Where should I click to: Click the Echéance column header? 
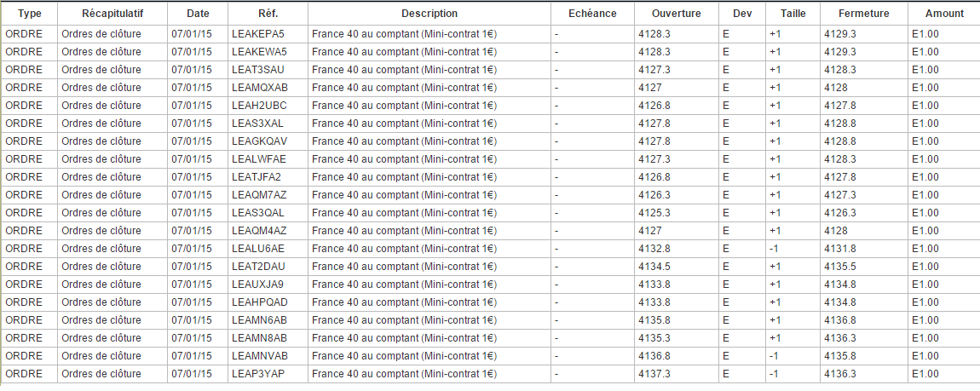[592, 14]
